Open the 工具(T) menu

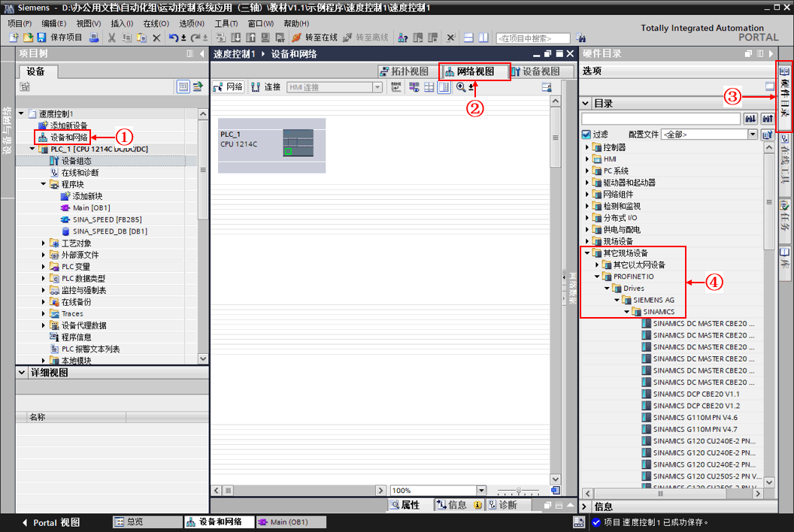(x=226, y=23)
